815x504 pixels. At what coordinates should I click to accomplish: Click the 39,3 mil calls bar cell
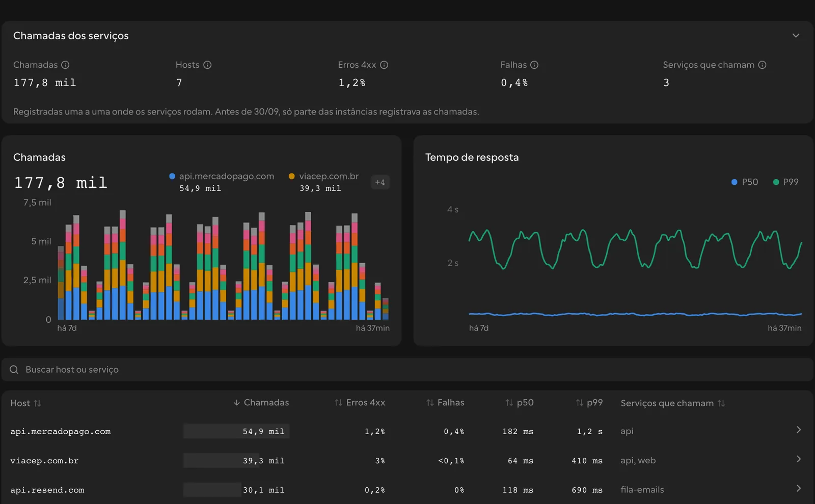(236, 461)
